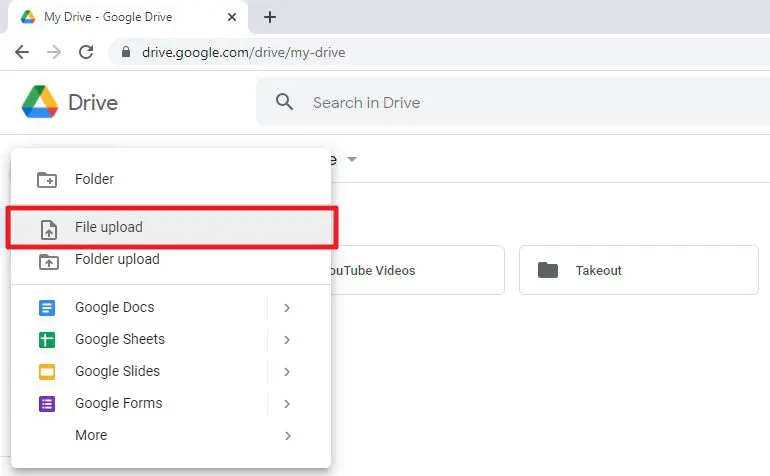Image resolution: width=770 pixels, height=476 pixels.
Task: Expand the Google Forms submenu arrow
Action: click(287, 404)
